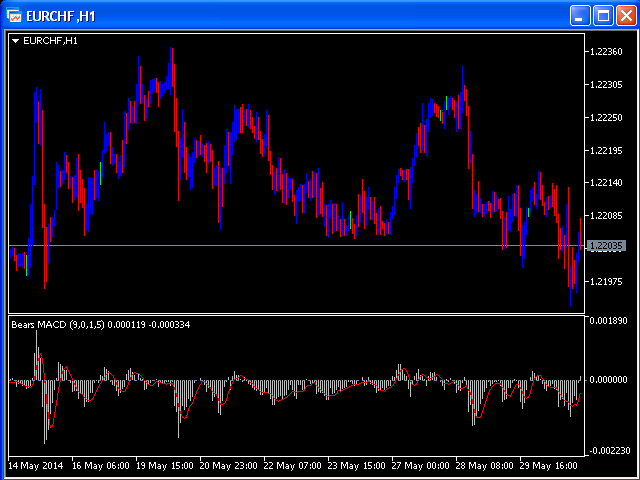640x480 pixels.
Task: Click the 1.21975 price scale value
Action: coord(606,282)
